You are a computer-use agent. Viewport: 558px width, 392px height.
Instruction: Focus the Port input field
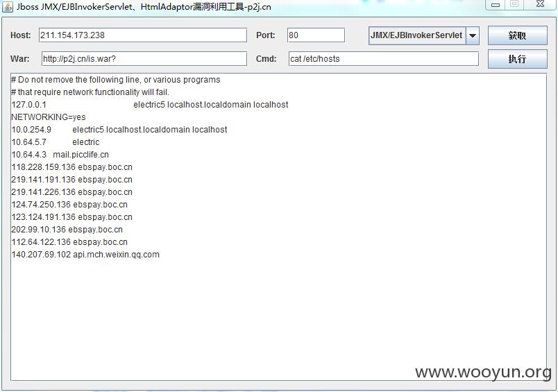[316, 35]
